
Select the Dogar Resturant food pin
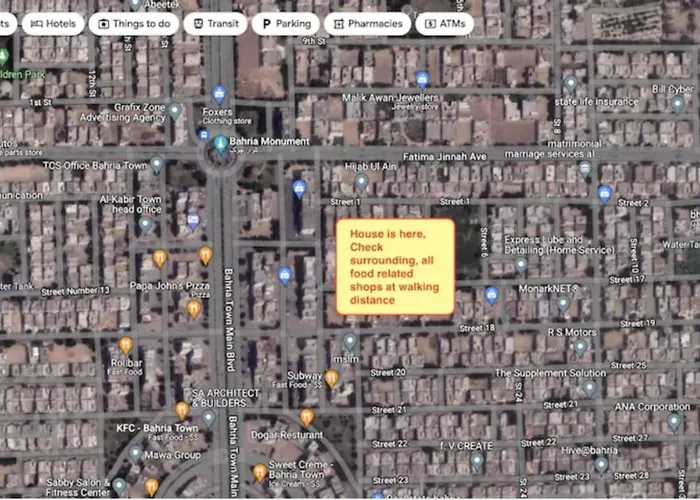306,416
